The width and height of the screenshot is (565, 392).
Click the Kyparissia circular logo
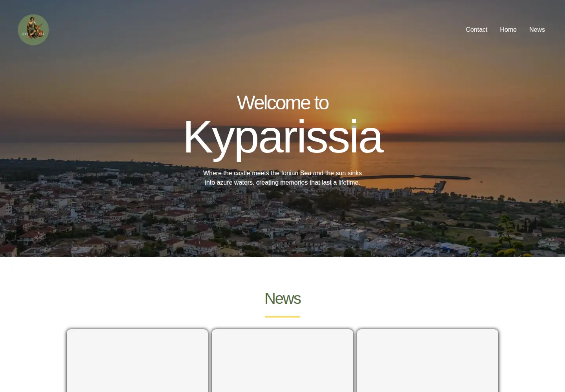(x=33, y=30)
